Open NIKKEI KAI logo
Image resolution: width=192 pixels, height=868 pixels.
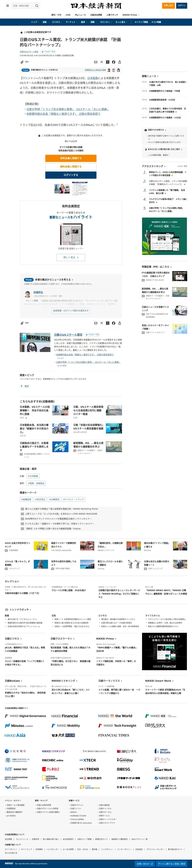pos(165,778)
